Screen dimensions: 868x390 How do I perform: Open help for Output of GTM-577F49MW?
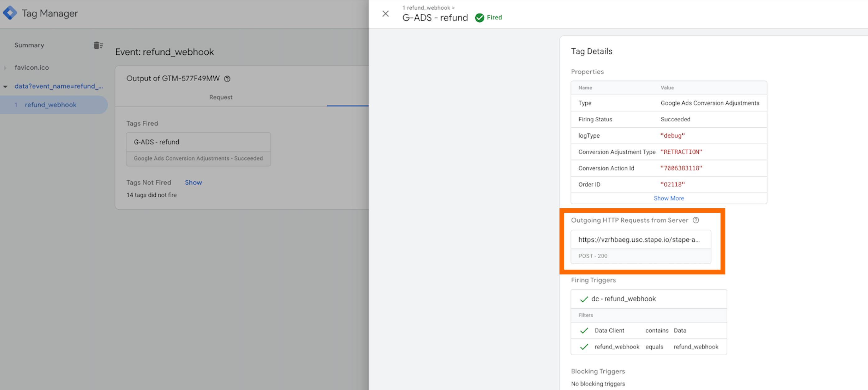point(227,79)
